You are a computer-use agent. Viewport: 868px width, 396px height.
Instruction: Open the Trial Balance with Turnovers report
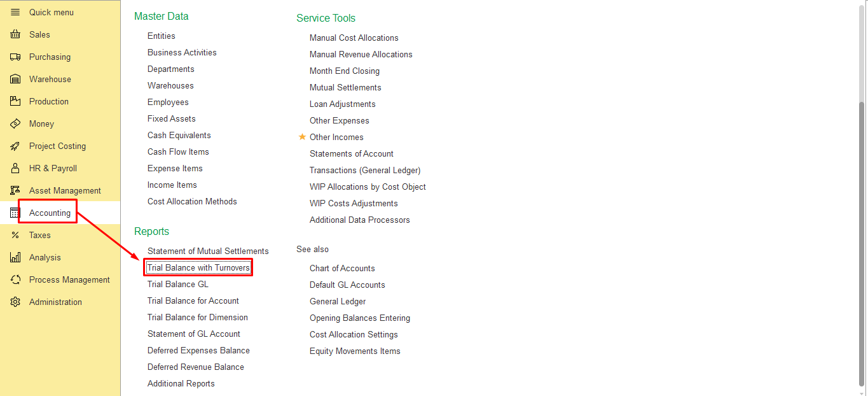click(x=198, y=268)
